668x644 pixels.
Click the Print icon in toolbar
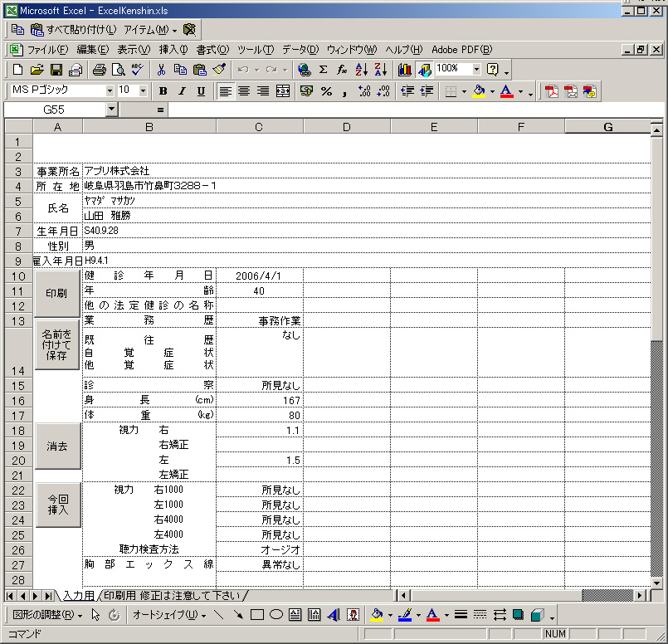click(x=100, y=70)
